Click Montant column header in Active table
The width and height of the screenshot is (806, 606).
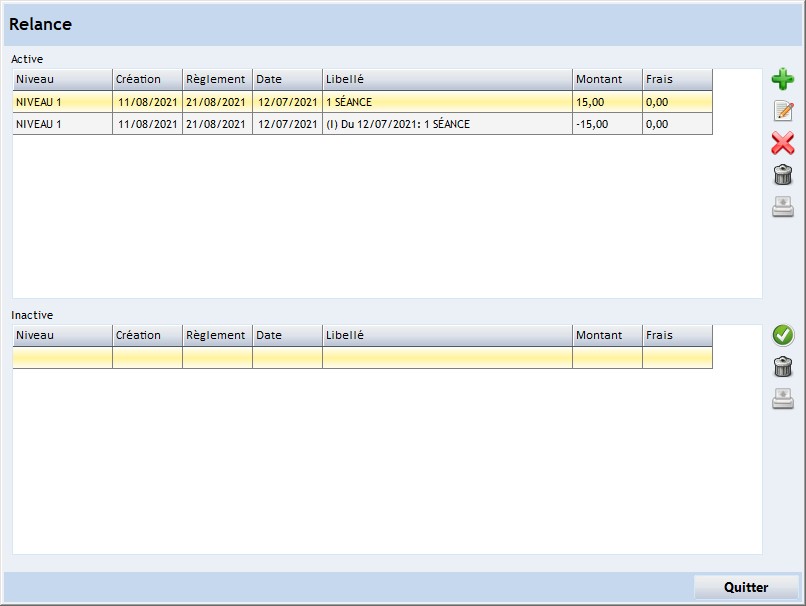point(607,79)
